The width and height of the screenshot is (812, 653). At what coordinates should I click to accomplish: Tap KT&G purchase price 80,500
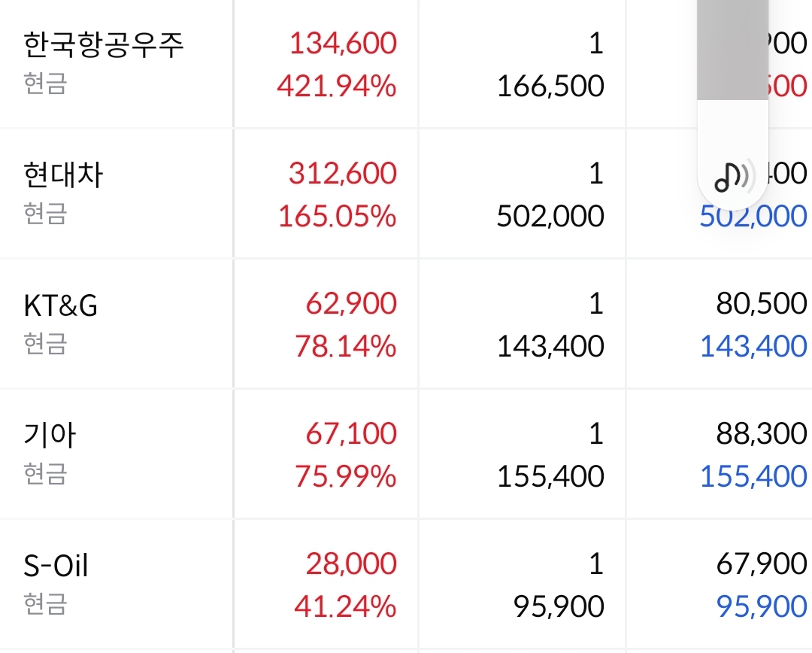[761, 304]
